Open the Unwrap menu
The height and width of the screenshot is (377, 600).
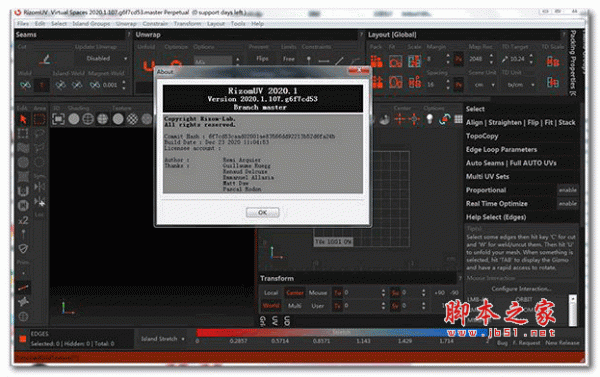pyautogui.click(x=126, y=24)
